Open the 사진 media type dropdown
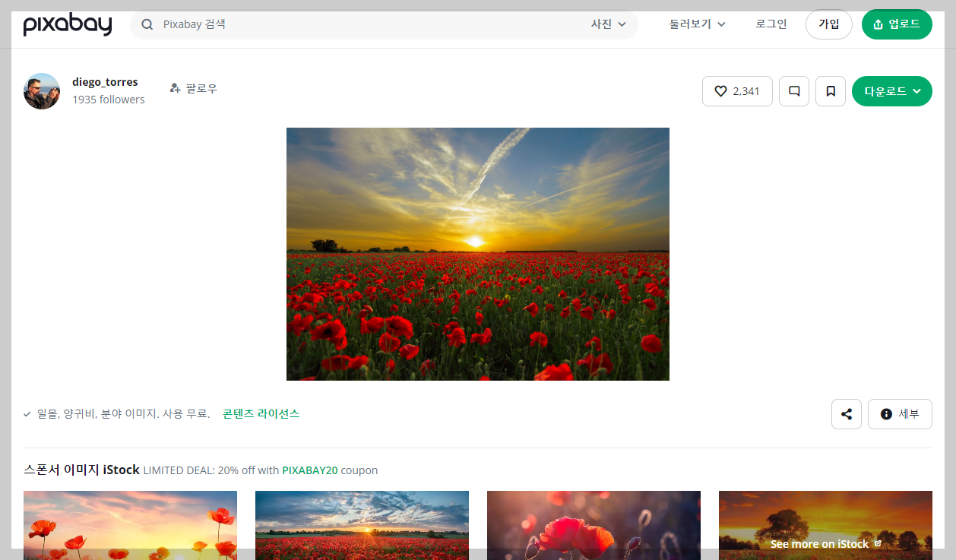 click(609, 24)
